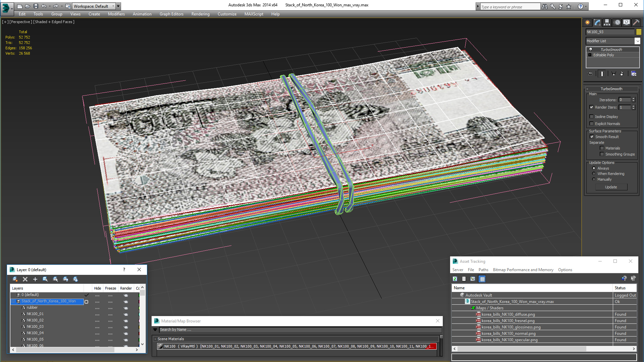Click Make Unique modifier icon
The image size is (644, 362).
(x=613, y=74)
